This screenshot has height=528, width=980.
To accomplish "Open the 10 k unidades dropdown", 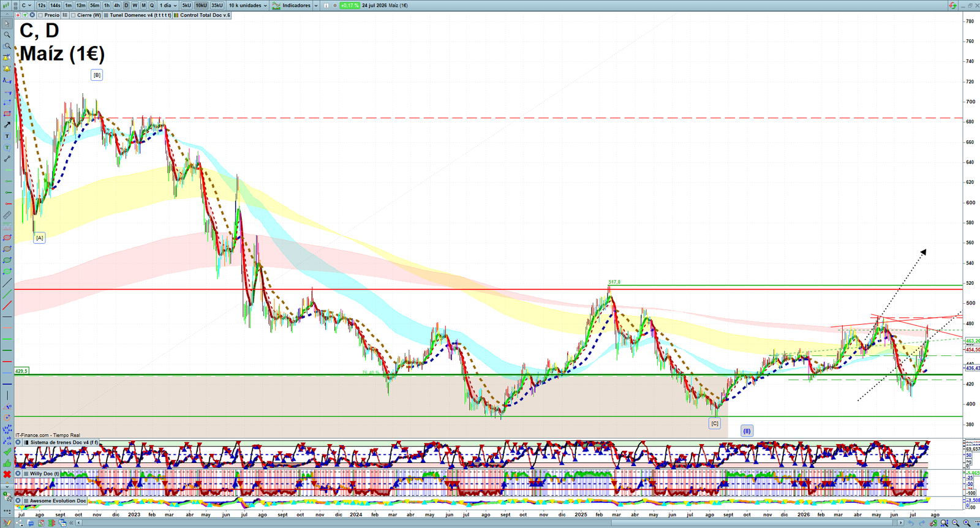I will coord(248,6).
